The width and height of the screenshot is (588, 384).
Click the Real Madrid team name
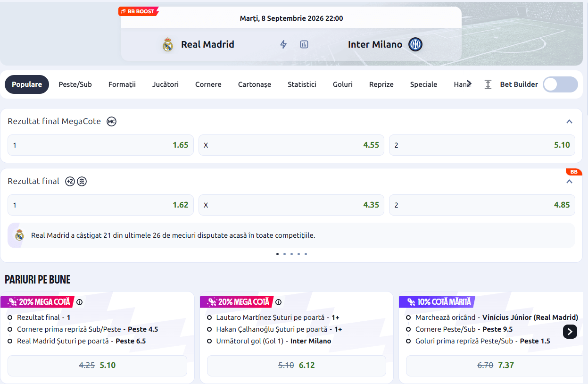[207, 44]
